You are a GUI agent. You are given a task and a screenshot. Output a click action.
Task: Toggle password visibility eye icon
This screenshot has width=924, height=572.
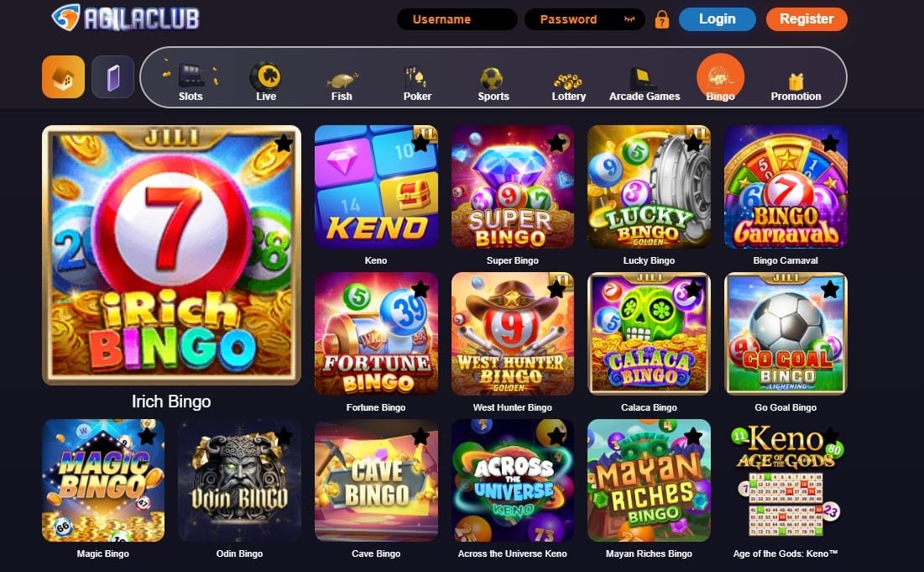click(x=629, y=19)
